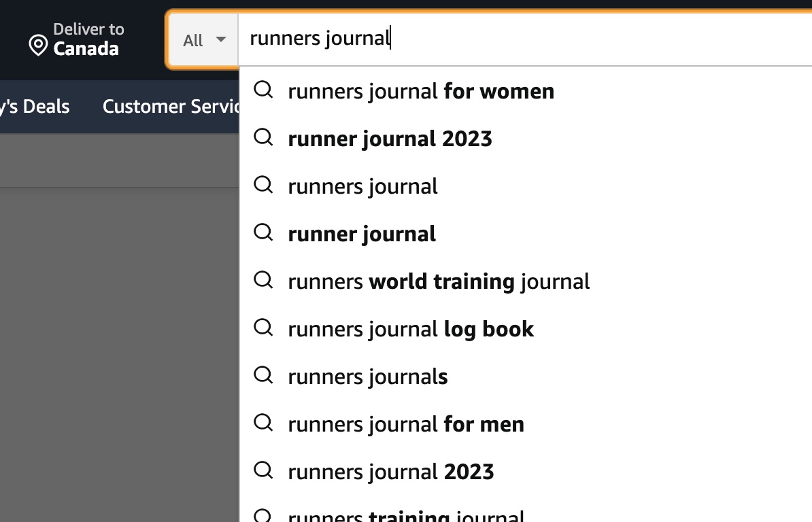
Task: Click the magnifier icon beside 'runners journals'
Action: (x=263, y=375)
